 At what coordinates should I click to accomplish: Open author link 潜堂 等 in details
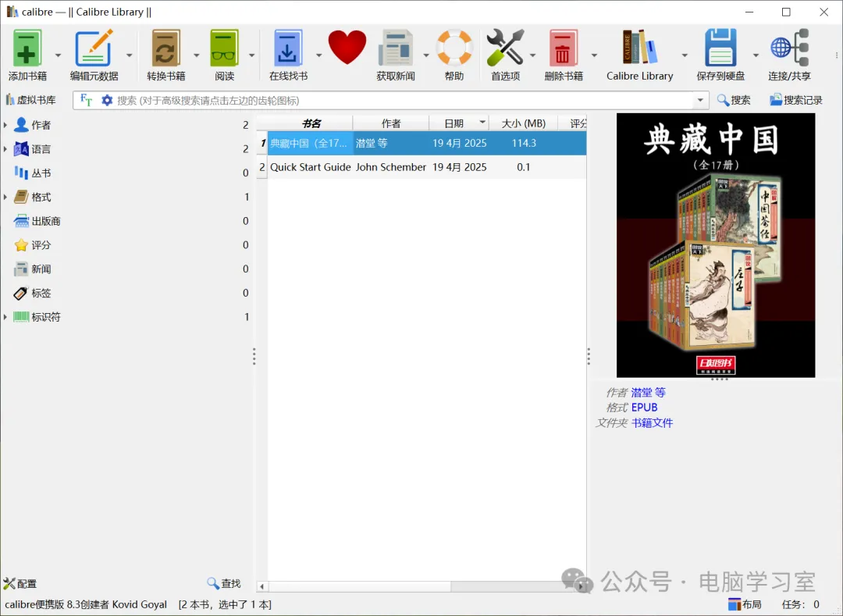pos(648,393)
